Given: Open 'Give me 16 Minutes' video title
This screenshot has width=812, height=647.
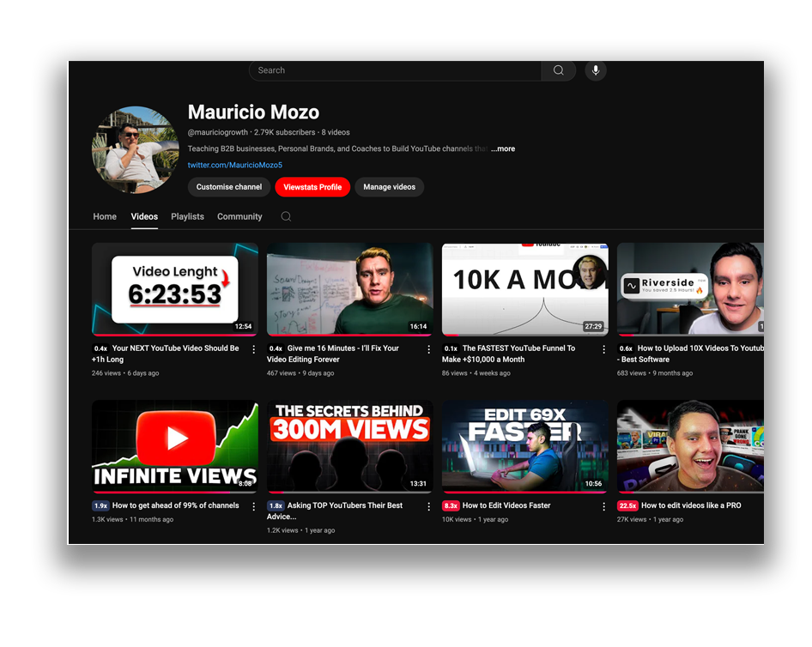Looking at the screenshot, I should (333, 354).
